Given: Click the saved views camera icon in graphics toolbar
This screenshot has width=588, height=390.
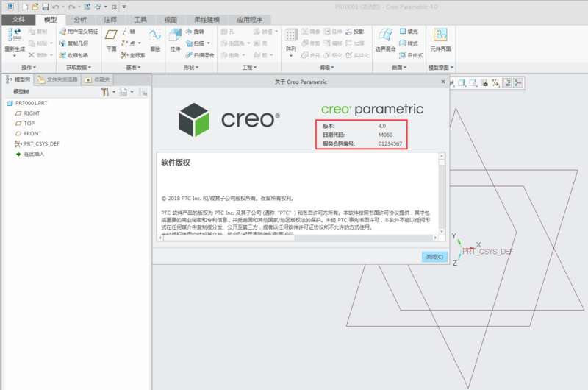Looking at the screenshot, I should tap(484, 83).
